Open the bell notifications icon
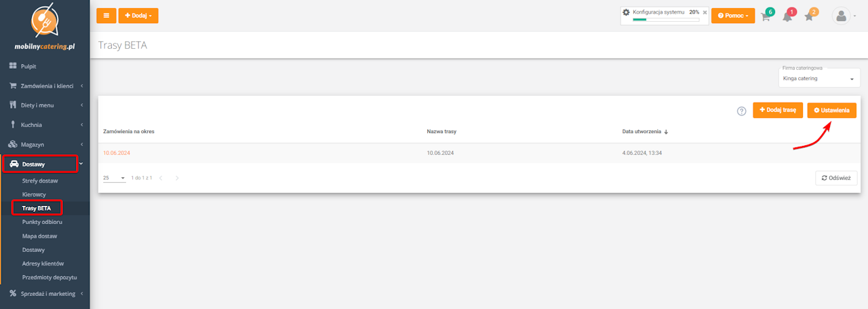Viewport: 868px width, 309px height. click(x=787, y=16)
